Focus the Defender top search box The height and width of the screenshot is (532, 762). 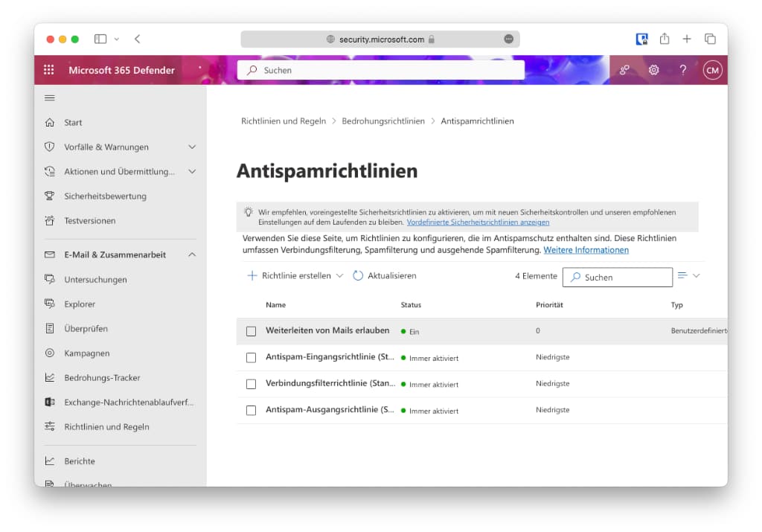(381, 70)
